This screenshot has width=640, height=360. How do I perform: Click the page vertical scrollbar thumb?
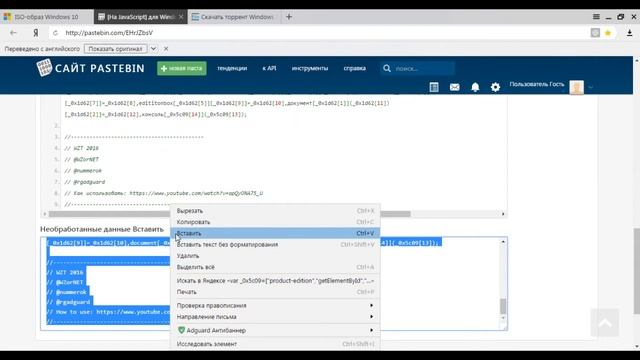(636, 271)
